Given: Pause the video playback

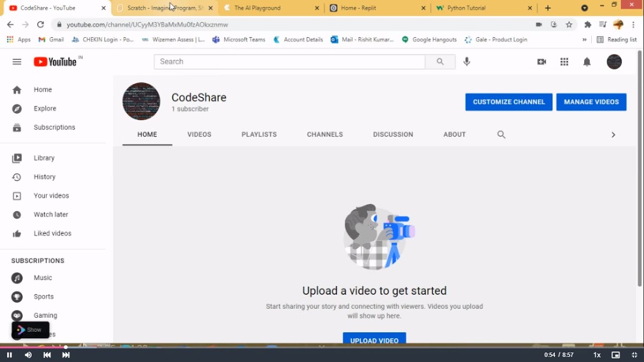Looking at the screenshot, I should click(9, 355).
